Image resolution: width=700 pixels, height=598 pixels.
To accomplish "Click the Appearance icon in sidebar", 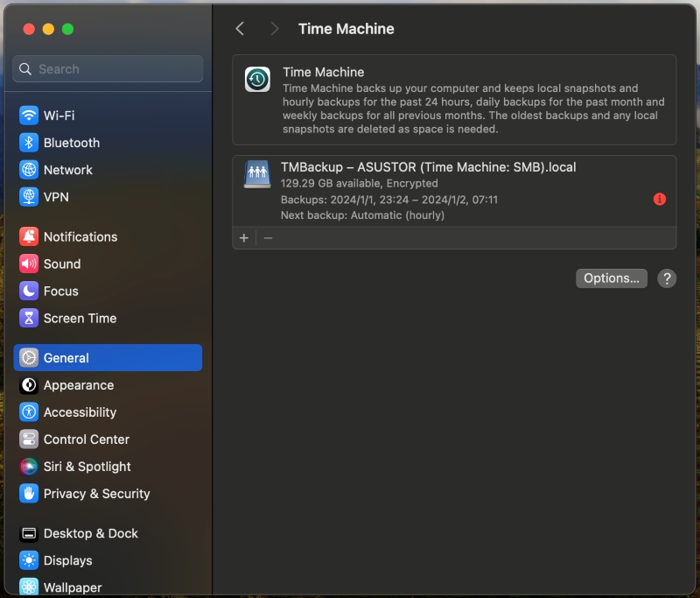I will tap(29, 385).
